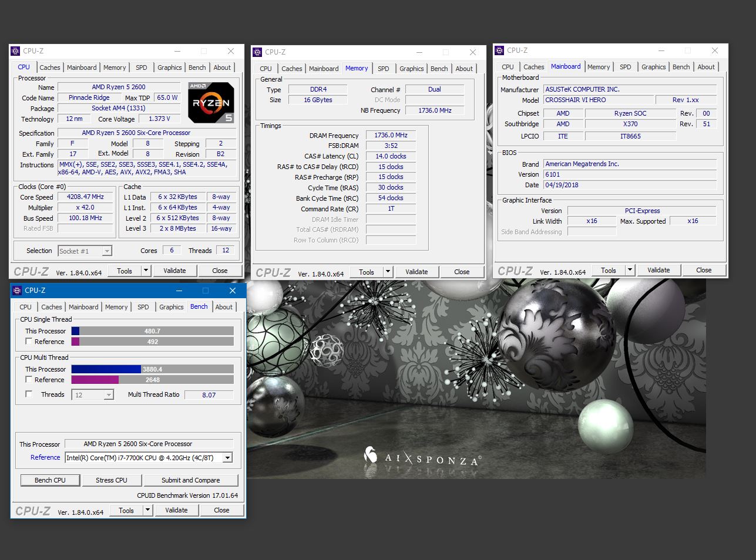Click the CPU-Z app icon in the Bench window title bar
The width and height of the screenshot is (756, 560).
coord(17,291)
